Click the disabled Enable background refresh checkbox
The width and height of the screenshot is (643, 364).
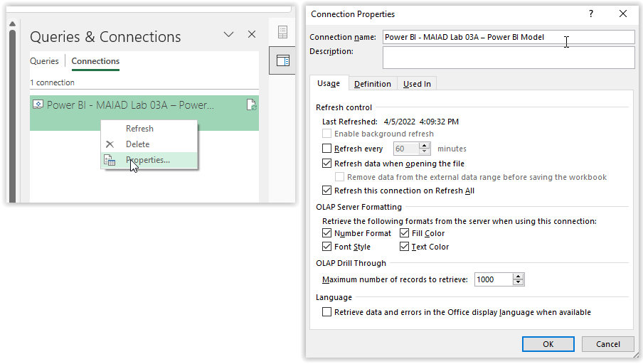(326, 134)
